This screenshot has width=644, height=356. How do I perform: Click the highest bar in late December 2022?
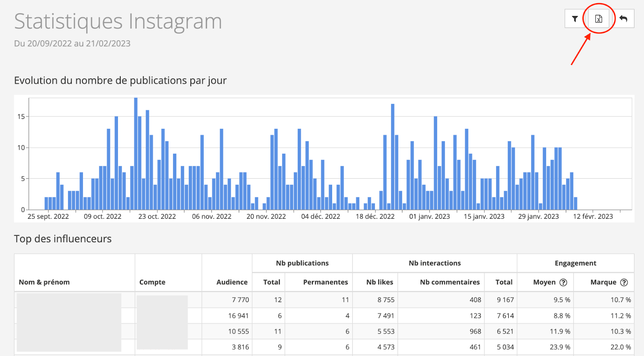[x=392, y=157]
